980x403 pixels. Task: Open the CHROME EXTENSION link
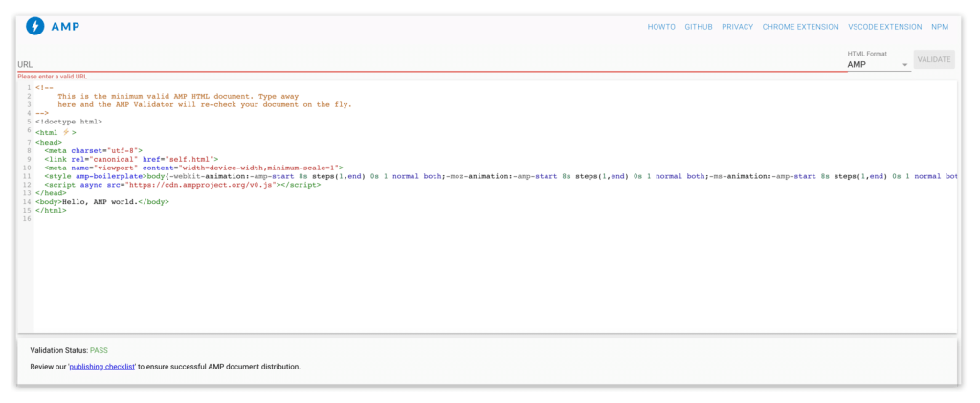(x=800, y=27)
